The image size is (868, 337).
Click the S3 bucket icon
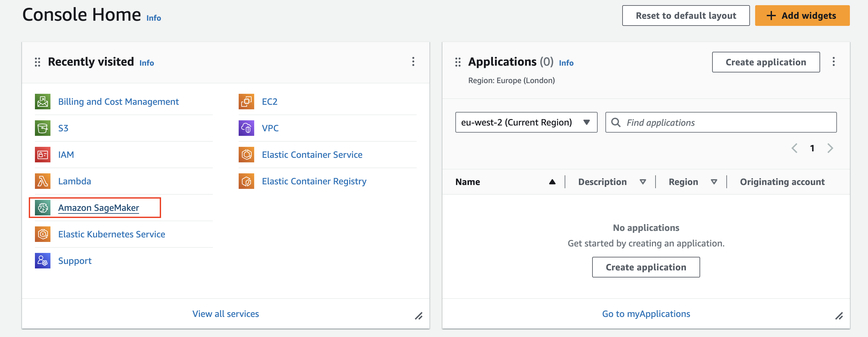[x=42, y=128]
